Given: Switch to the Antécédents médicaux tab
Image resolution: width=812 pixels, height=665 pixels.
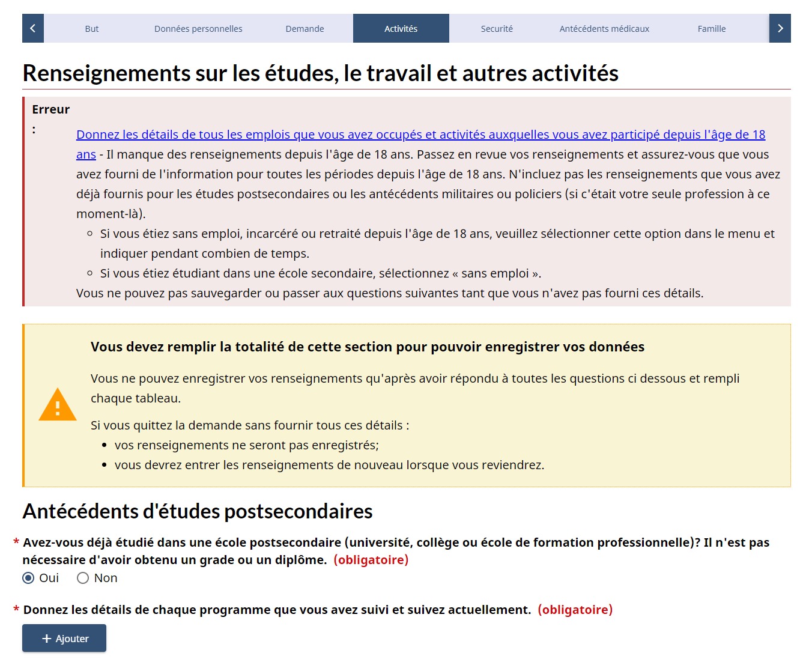Looking at the screenshot, I should point(604,29).
